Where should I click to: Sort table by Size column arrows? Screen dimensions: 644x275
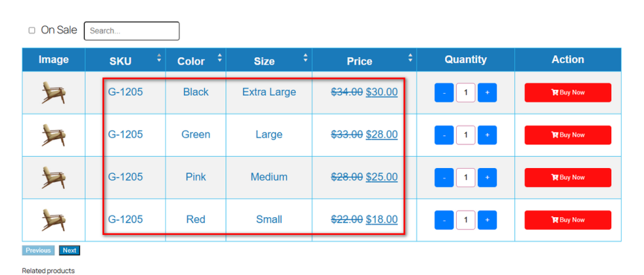[306, 59]
